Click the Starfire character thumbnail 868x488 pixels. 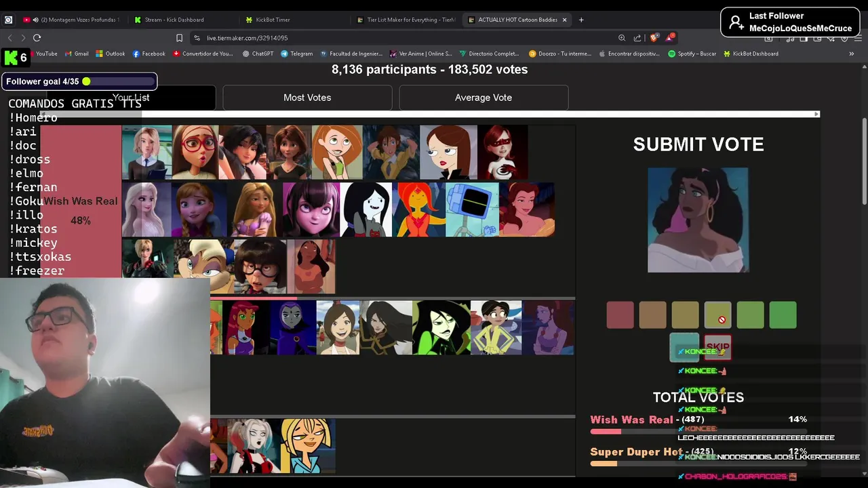click(x=246, y=328)
